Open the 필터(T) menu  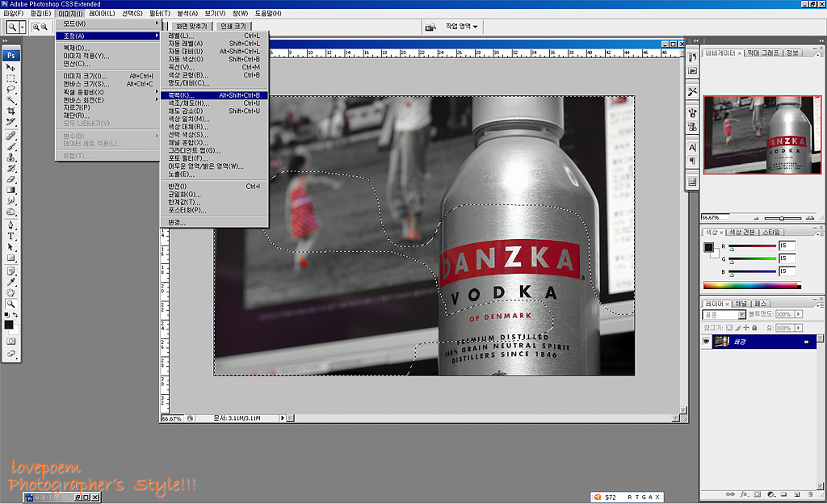[160, 13]
